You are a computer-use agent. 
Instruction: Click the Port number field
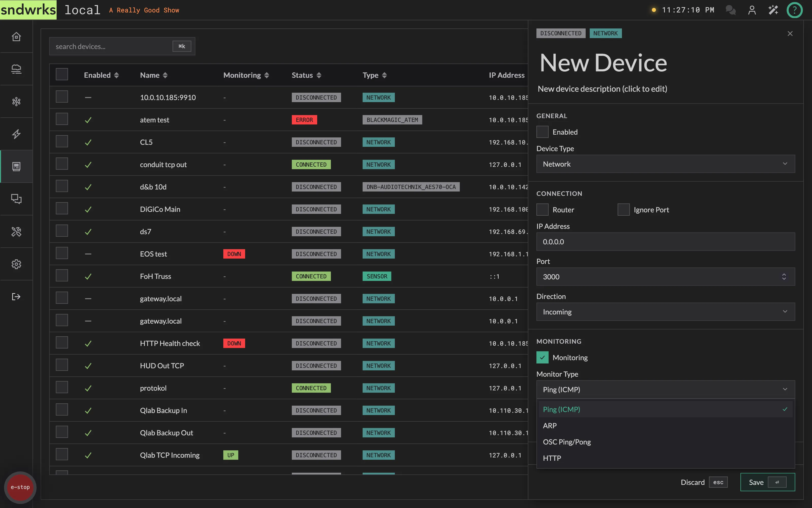tap(665, 277)
